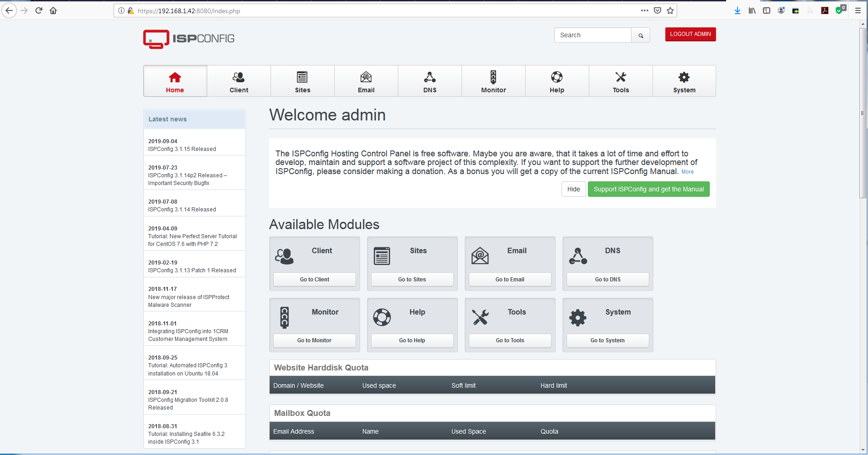Click the page vertical scrollbar thumb
This screenshot has height=455, width=868.
(863, 113)
